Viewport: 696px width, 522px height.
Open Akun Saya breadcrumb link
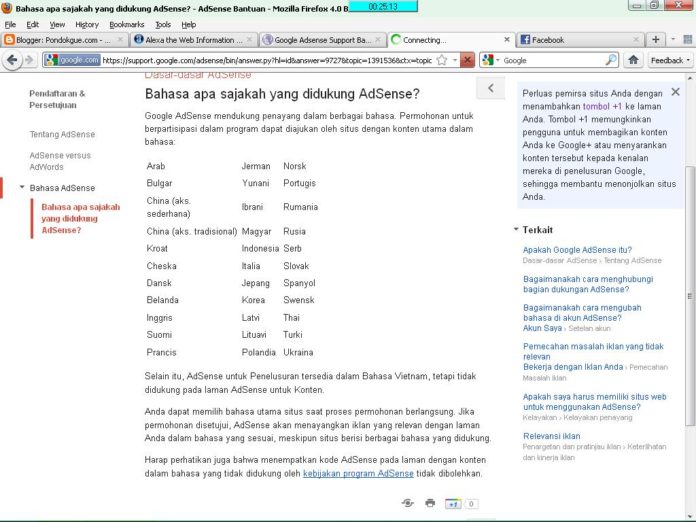(x=542, y=328)
